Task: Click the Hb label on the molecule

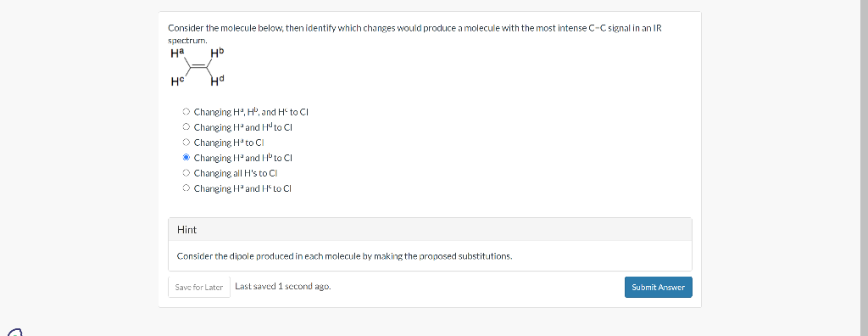Action: [x=216, y=53]
